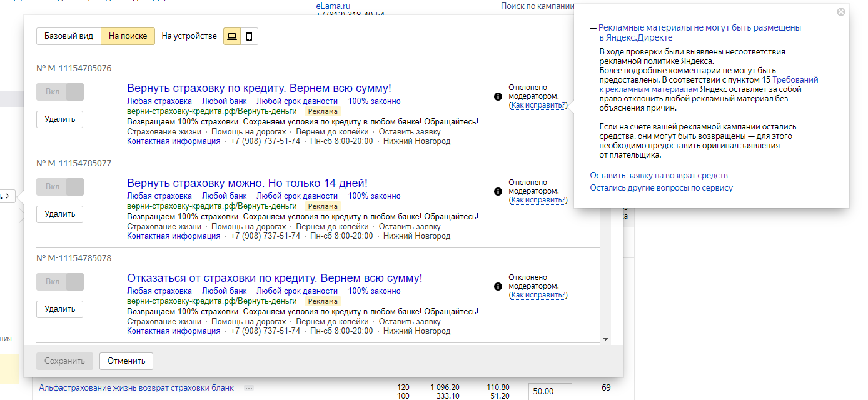Image resolution: width=868 pixels, height=400 pixels.
Task: Click the 50.00 bid input field
Action: pos(550,391)
